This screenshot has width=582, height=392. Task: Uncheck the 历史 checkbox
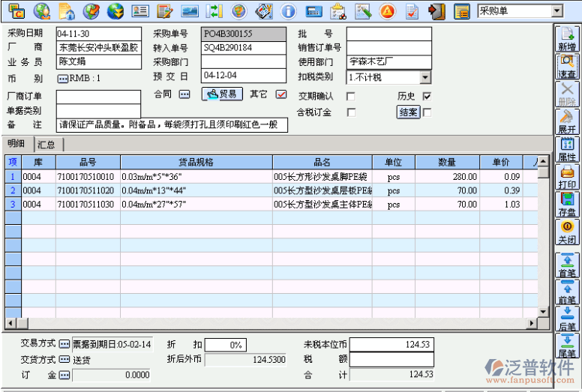click(x=427, y=97)
